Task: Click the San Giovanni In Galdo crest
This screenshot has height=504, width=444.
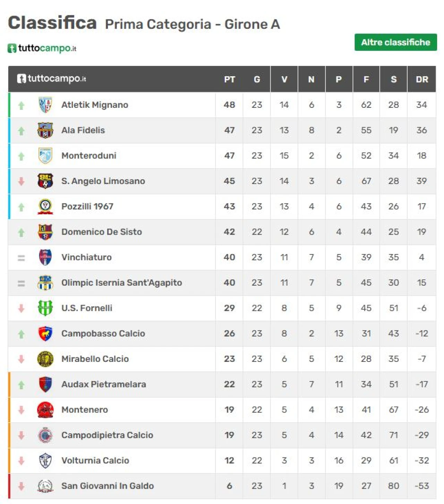Action: coord(45,486)
